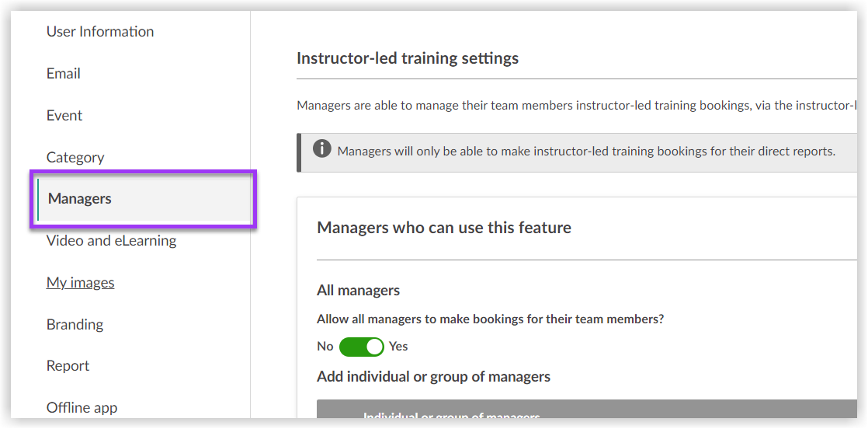Follow the My images link
This screenshot has height=429, width=868.
[80, 283]
